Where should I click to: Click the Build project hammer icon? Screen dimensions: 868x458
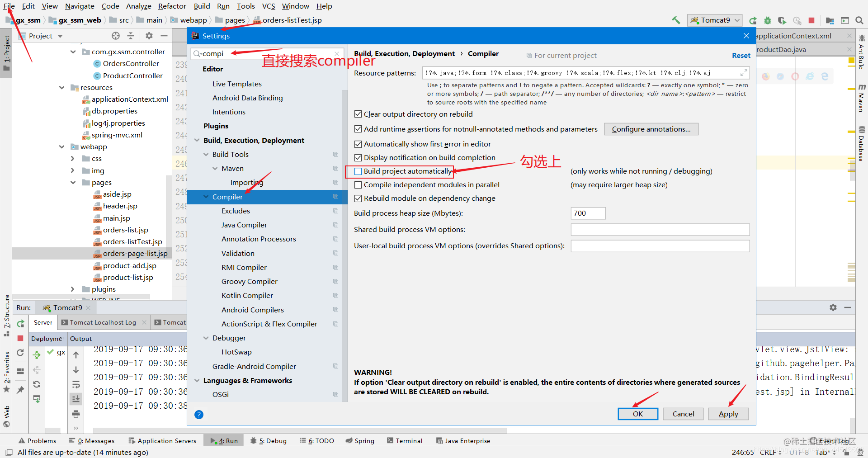coord(676,20)
